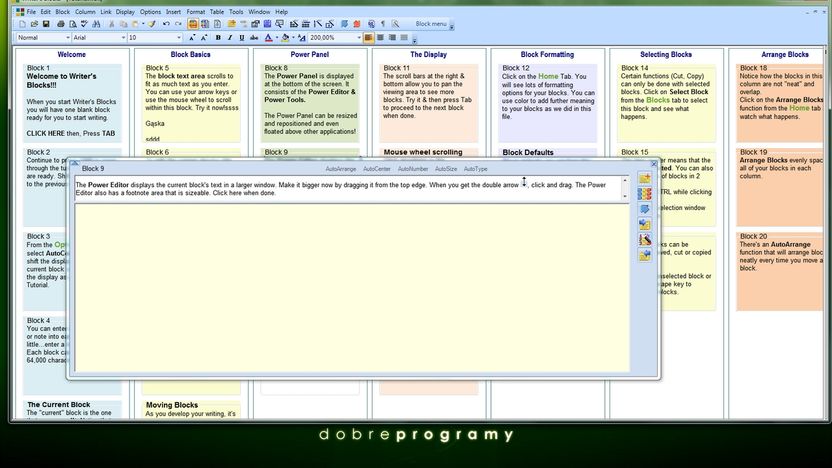Toggle underline formatting
This screenshot has width=832, height=468.
(241, 38)
